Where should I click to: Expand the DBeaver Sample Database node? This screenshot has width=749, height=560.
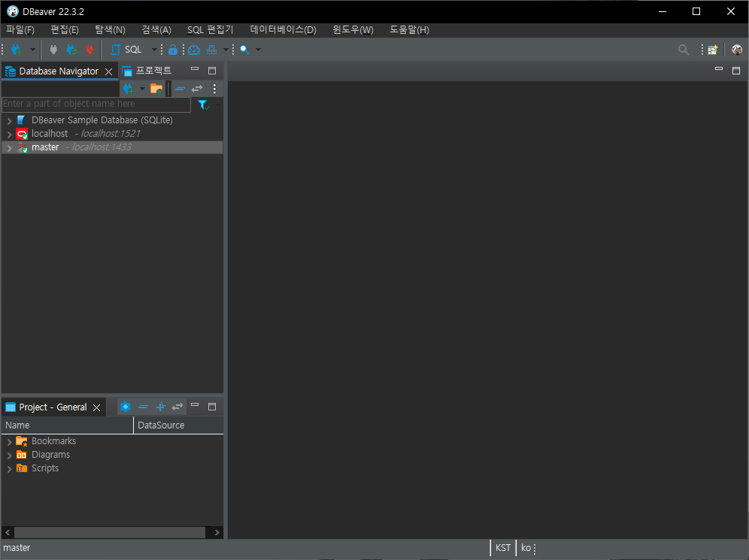[9, 121]
